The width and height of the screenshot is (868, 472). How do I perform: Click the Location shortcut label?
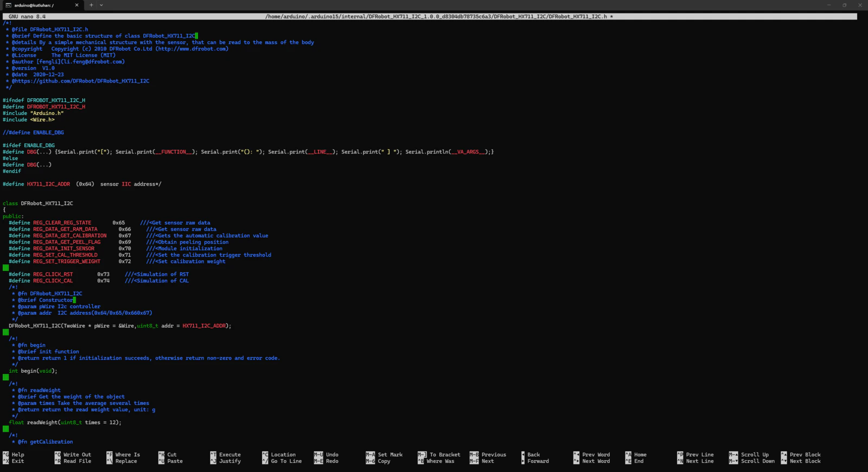[x=283, y=455]
